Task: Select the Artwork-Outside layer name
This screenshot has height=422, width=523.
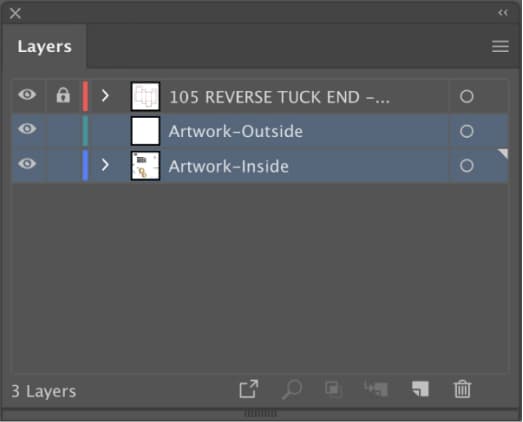Action: pos(236,131)
